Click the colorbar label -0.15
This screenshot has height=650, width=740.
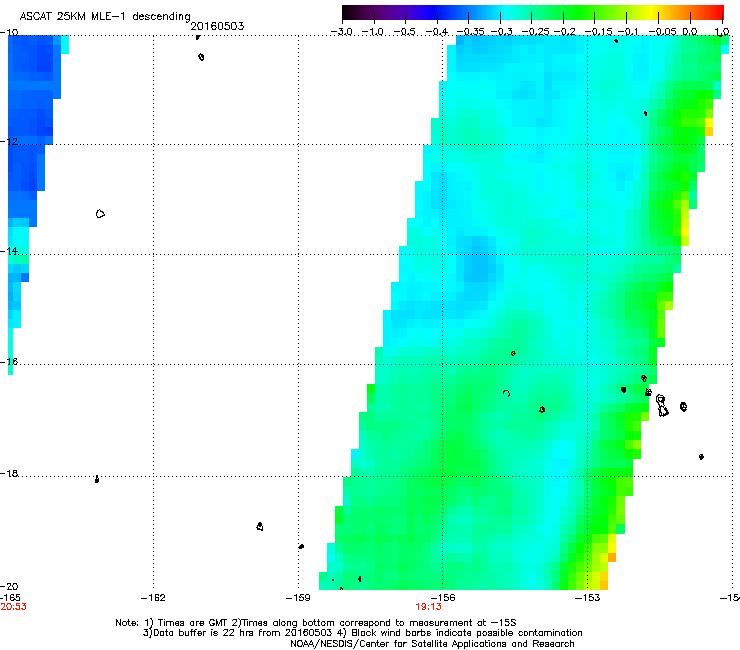point(598,32)
